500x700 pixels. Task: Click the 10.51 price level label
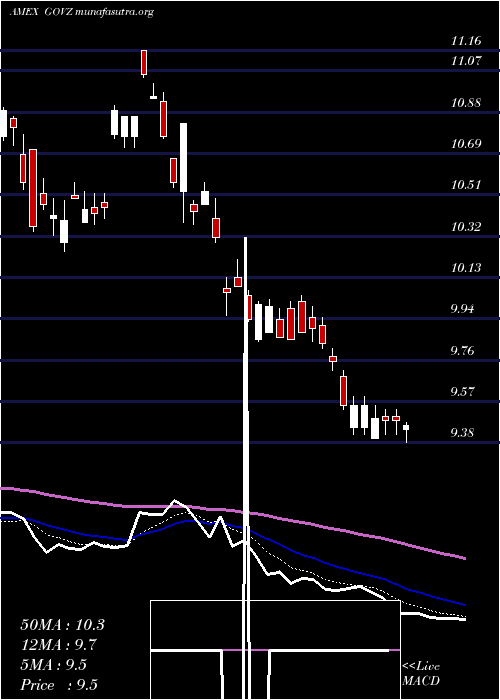point(466,185)
